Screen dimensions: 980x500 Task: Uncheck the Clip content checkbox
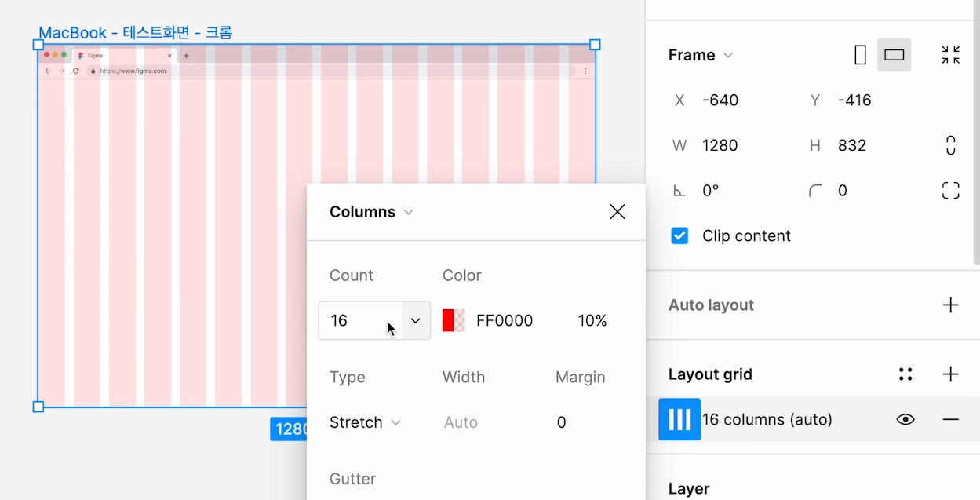point(679,236)
